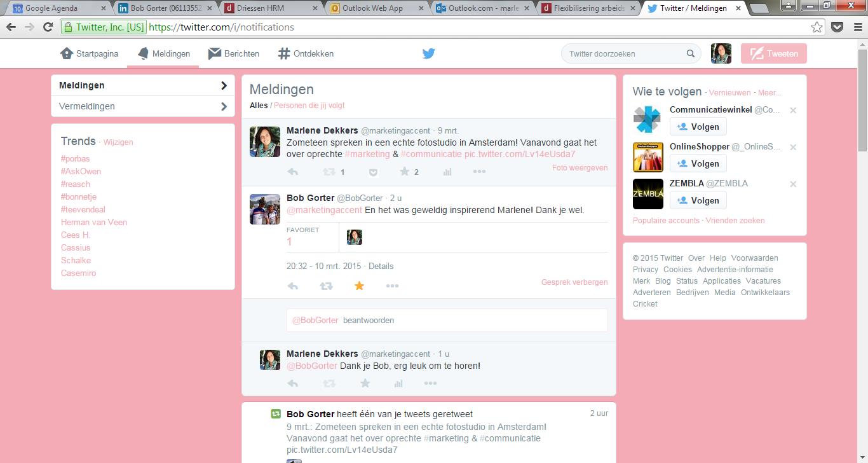Follow OnlineShopper with Volgen button
This screenshot has width=868, height=463.
[x=698, y=163]
